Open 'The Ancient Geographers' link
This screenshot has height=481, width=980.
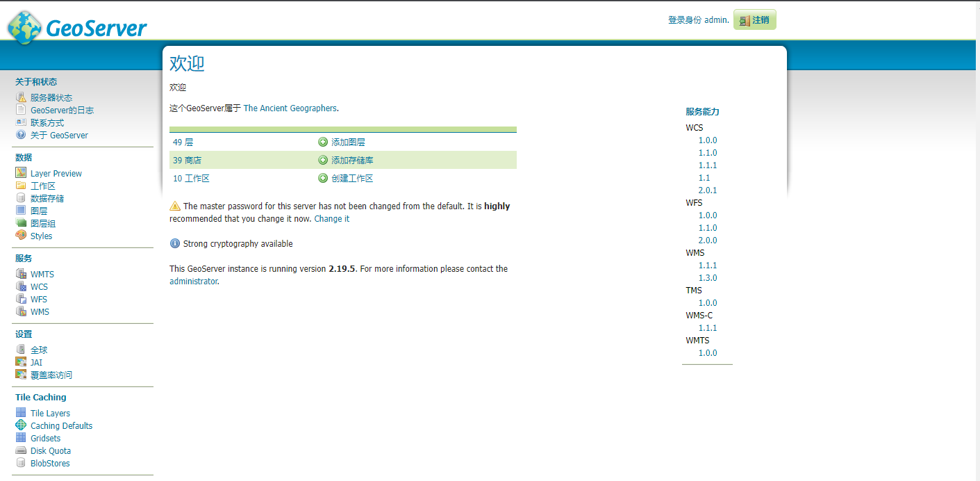tap(290, 108)
